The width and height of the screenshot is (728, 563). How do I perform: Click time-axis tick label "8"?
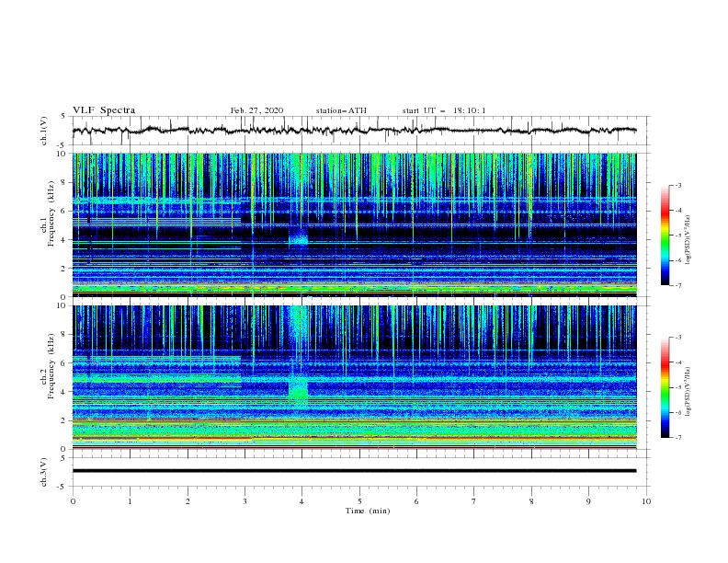[x=531, y=501]
